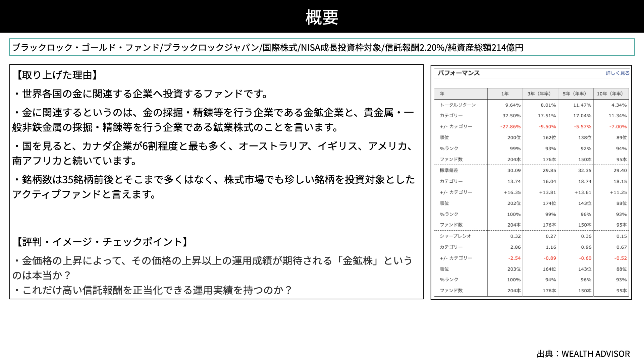Select the bullet starting 銘柄数は35銘柄前後
The height and width of the screenshot is (362, 644).
[x=213, y=187]
